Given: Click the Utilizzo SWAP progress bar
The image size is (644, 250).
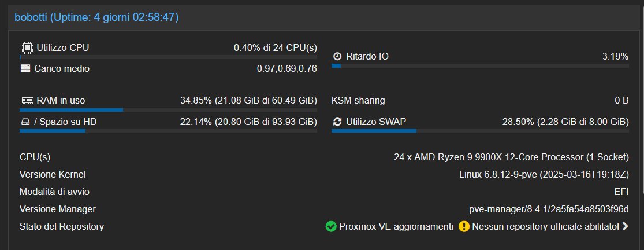Looking at the screenshot, I should (480, 131).
